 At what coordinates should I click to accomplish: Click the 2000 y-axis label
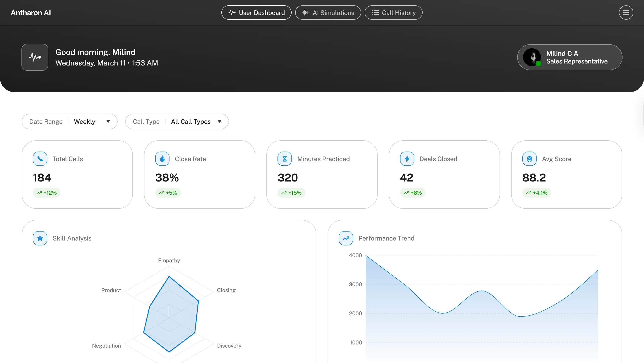coord(355,313)
